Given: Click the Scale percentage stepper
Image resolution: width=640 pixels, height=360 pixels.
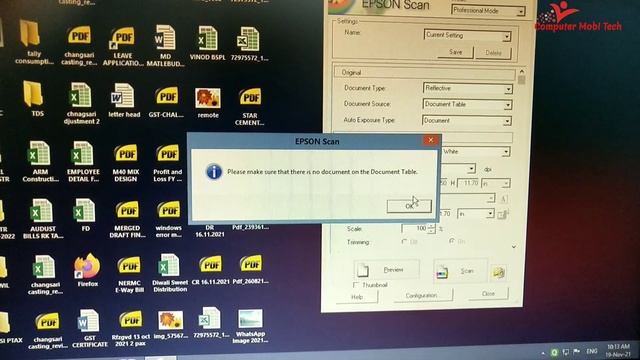Looking at the screenshot, I should [431, 229].
